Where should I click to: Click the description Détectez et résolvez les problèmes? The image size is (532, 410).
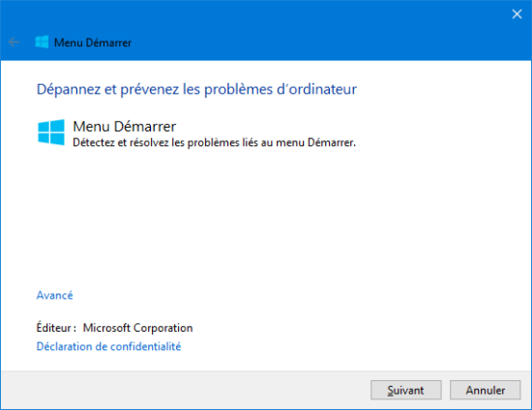(x=215, y=142)
